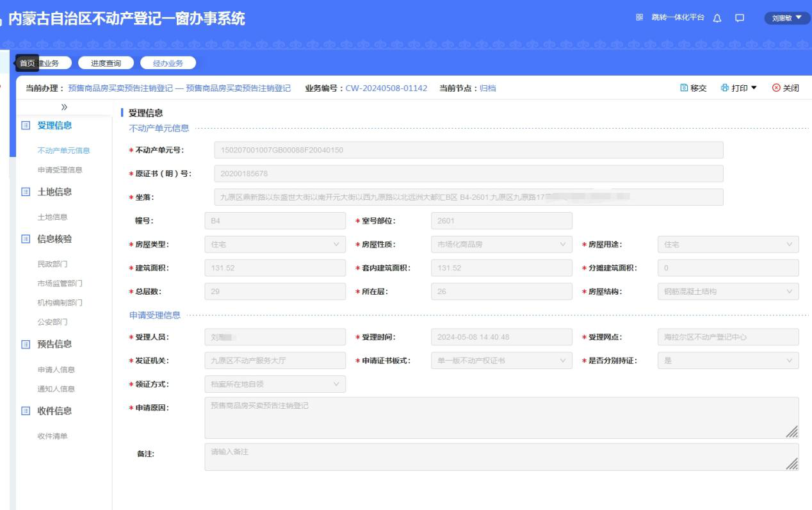This screenshot has width=812, height=510.
Task: Open 通知人信息 in sidebar
Action: [x=56, y=389]
